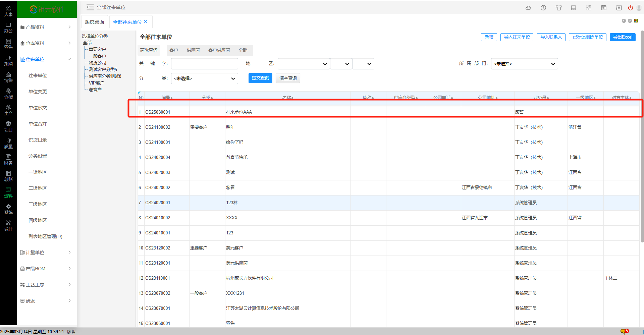
Task: Click the 导入联系人 button
Action: click(x=551, y=37)
